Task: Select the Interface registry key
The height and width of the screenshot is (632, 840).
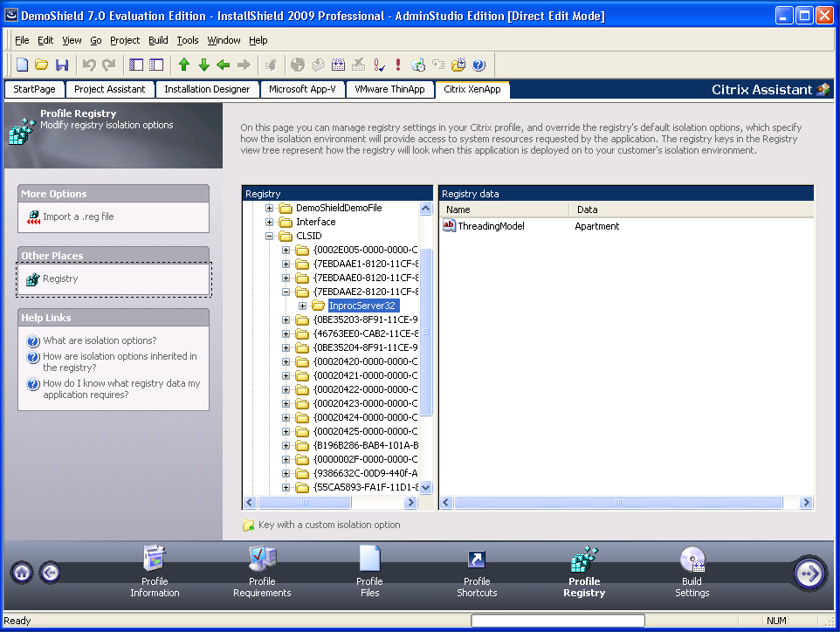Action: click(x=315, y=222)
